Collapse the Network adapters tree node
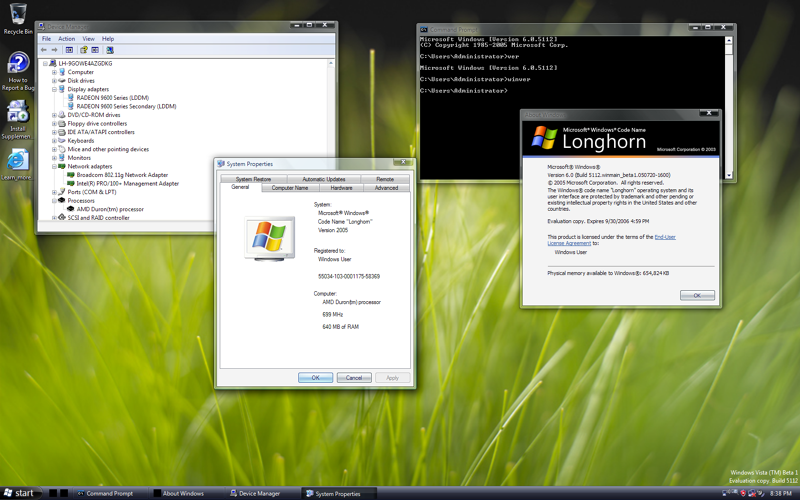 pos(54,166)
